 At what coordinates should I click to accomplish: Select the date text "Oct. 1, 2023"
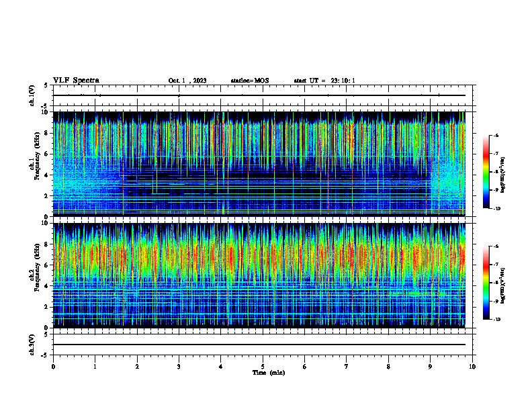click(x=187, y=81)
